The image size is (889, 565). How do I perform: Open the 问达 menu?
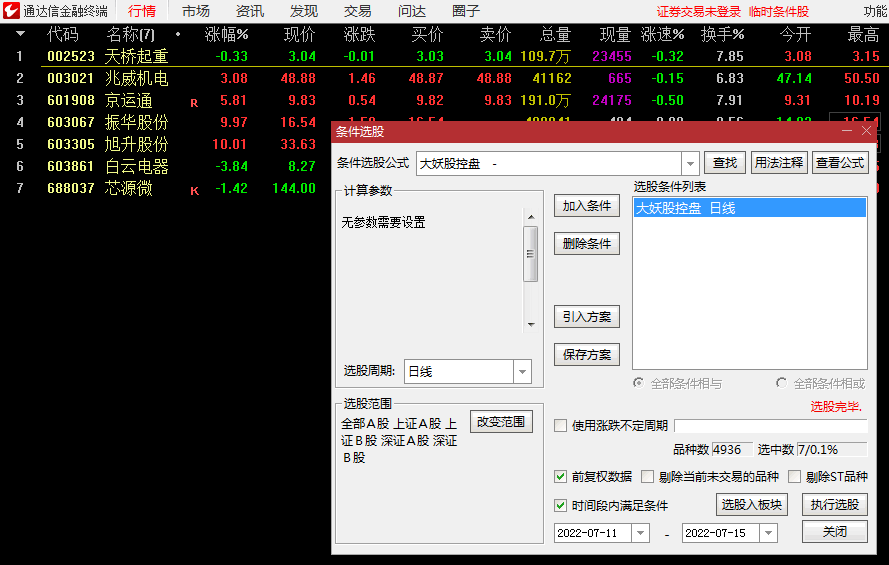tap(412, 11)
